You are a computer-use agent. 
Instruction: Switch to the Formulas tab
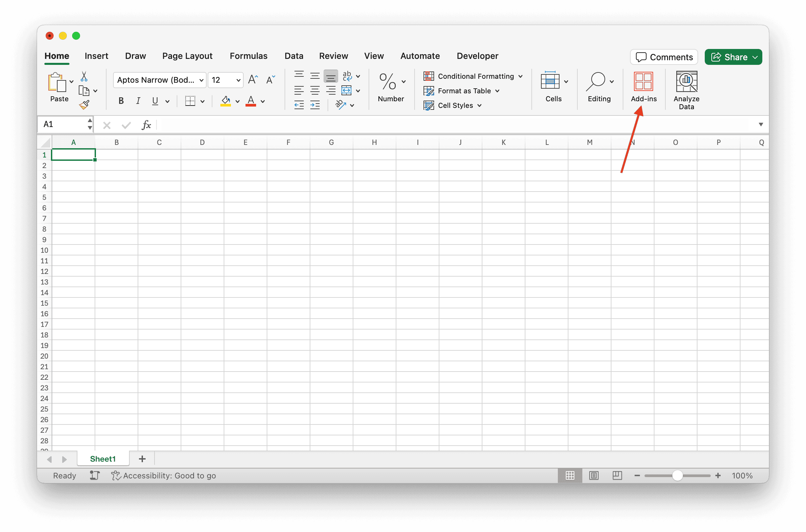(248, 56)
